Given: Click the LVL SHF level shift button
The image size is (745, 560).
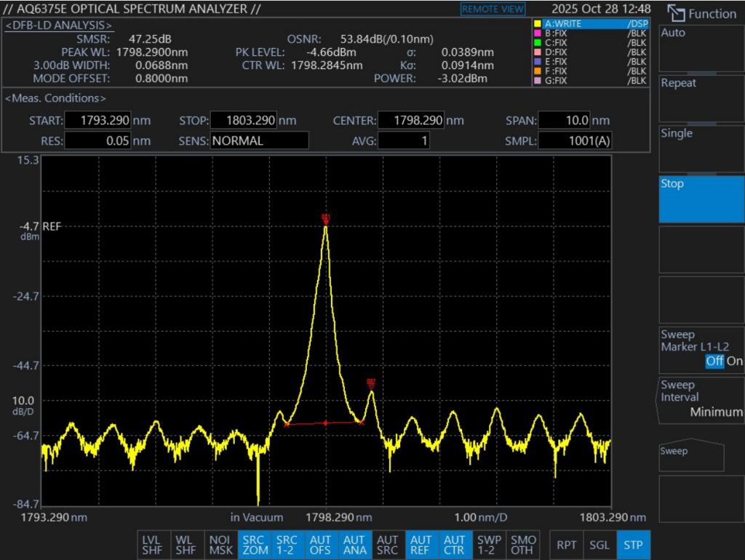Looking at the screenshot, I should point(152,545).
